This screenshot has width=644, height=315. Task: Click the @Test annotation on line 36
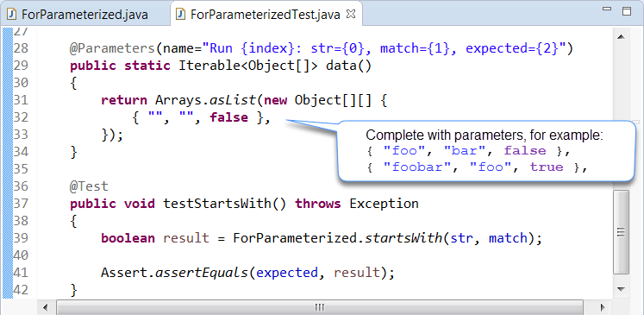pos(89,186)
